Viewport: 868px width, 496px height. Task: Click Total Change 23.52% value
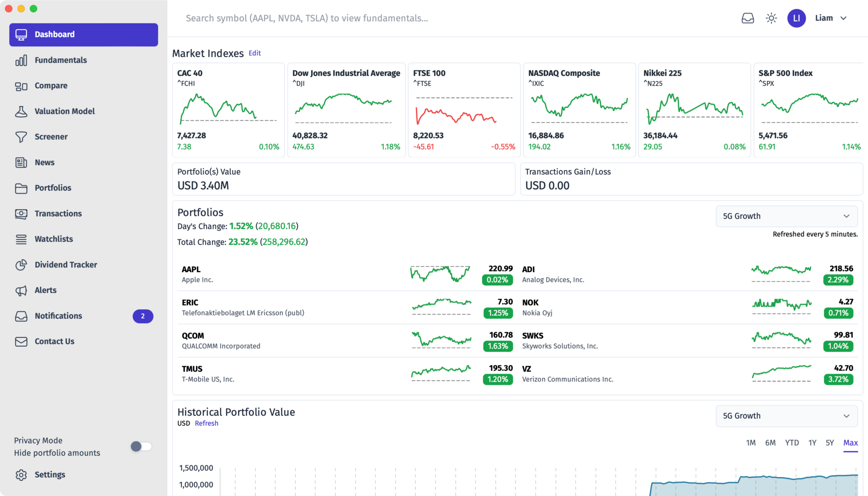[243, 242]
